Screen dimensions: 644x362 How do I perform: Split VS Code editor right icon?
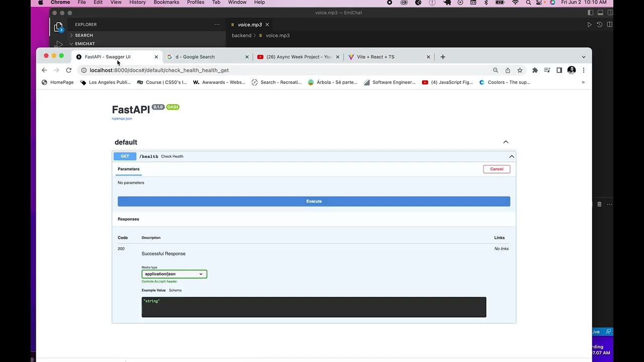click(610, 25)
